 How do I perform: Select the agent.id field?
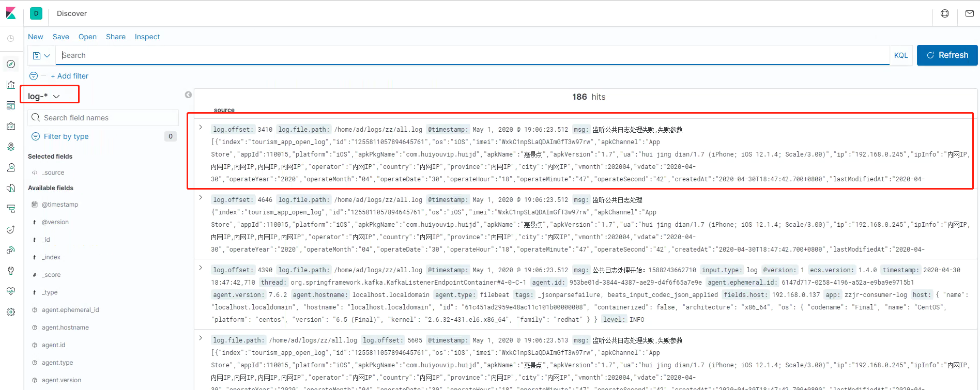point(54,345)
